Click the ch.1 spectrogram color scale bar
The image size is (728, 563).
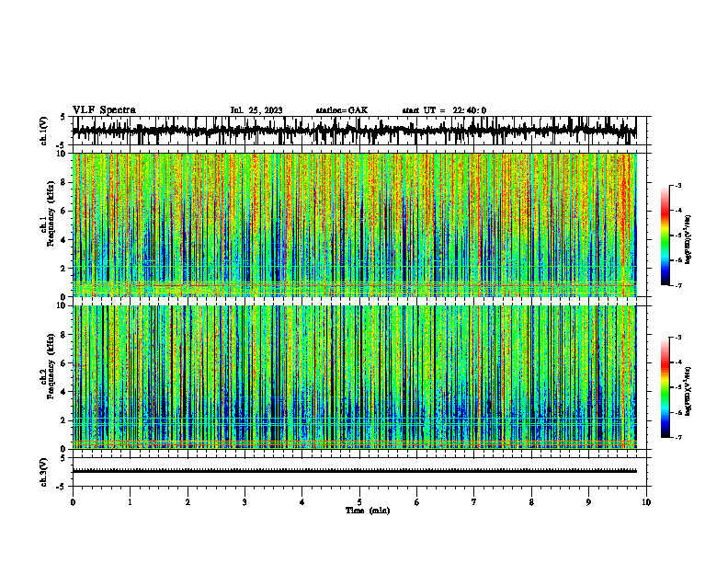(665, 236)
